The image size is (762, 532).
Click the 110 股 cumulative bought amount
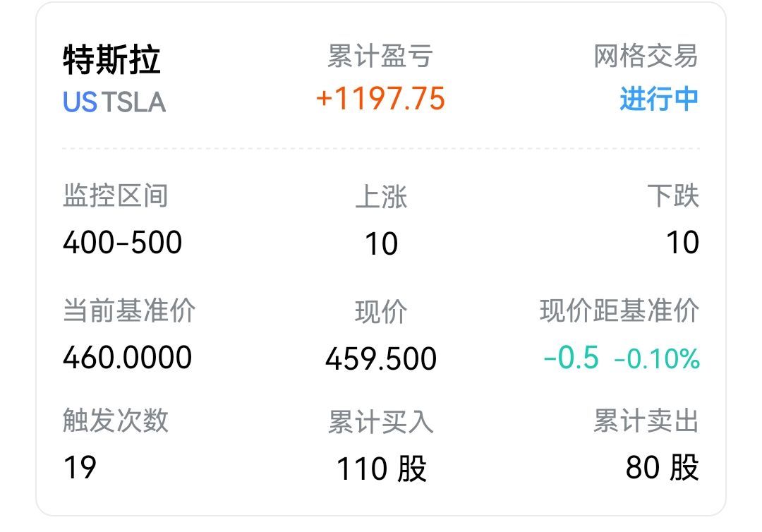[x=381, y=468]
